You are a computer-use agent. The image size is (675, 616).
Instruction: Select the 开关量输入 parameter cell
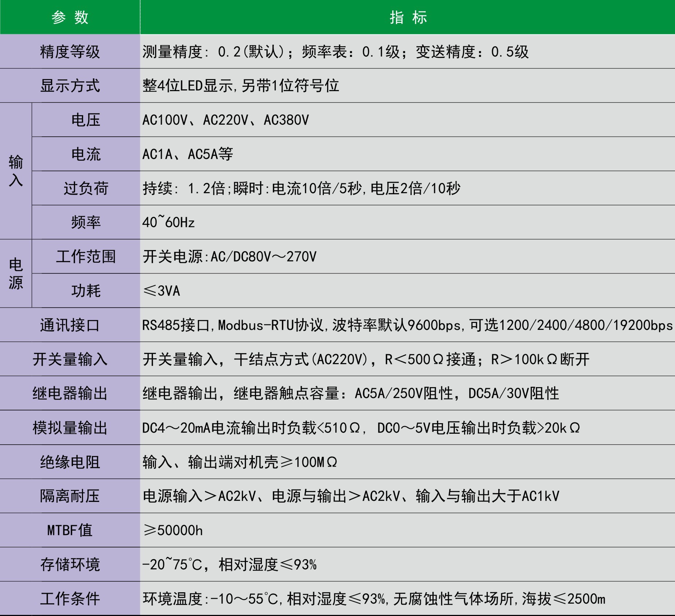point(70,359)
